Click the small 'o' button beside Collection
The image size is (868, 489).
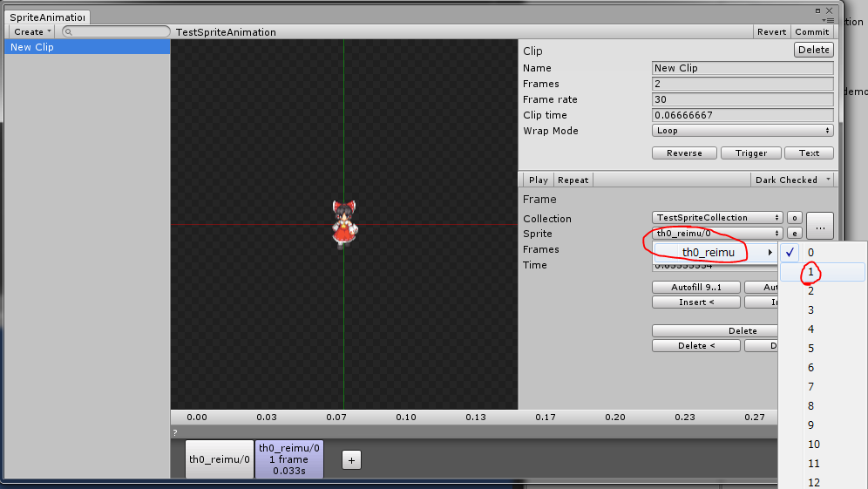pyautogui.click(x=795, y=218)
